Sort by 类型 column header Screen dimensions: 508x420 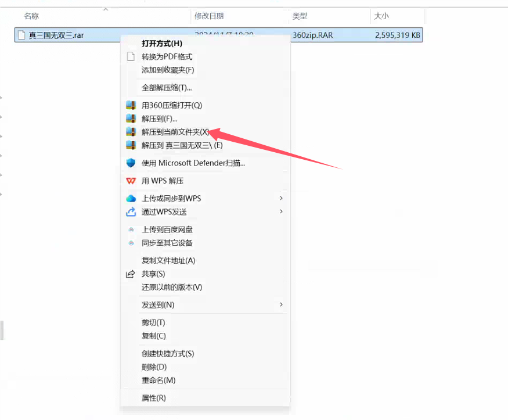tap(300, 16)
